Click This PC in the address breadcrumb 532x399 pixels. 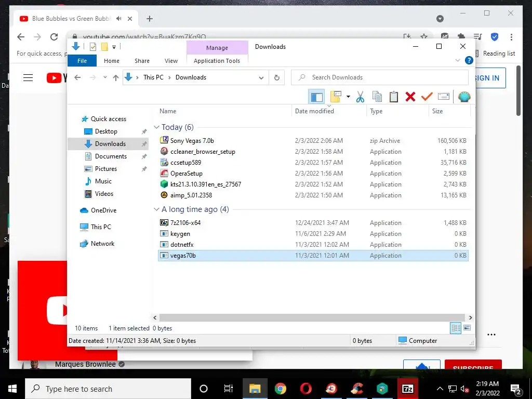click(153, 77)
